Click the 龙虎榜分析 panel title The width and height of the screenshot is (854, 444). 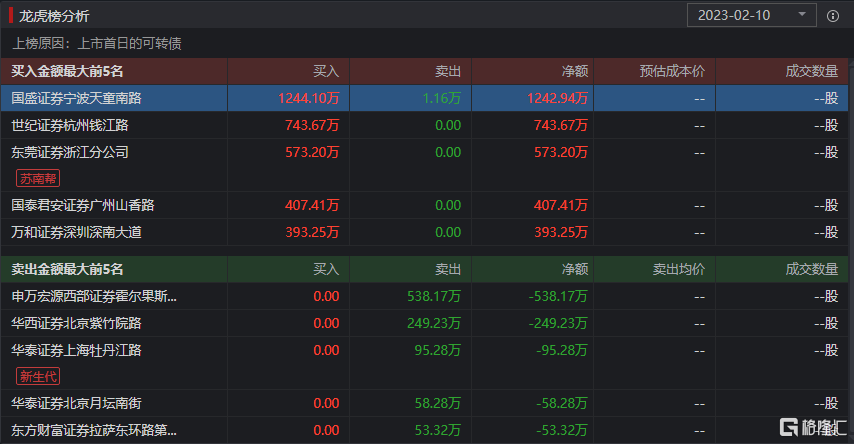54,16
